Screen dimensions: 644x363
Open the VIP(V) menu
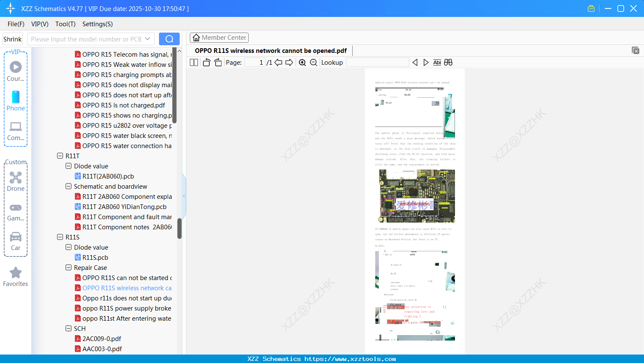40,24
